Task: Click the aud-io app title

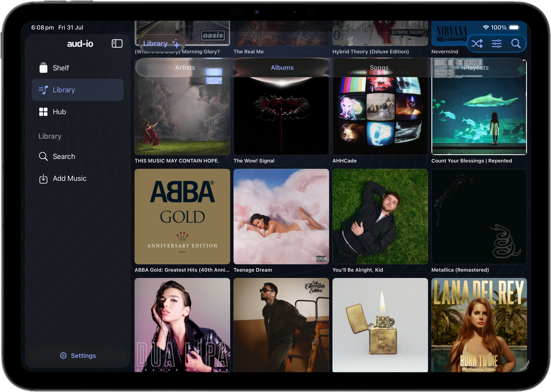Action: click(x=80, y=44)
